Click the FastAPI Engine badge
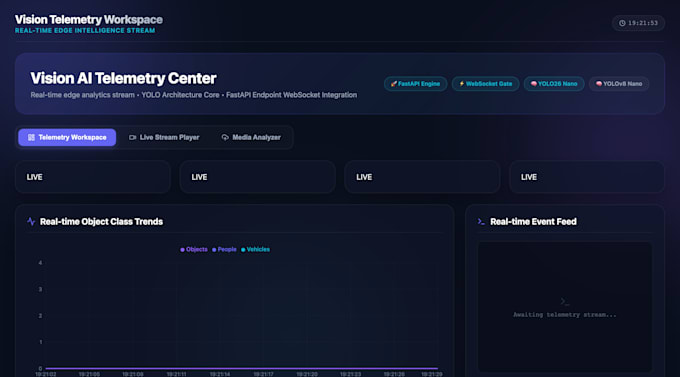Screen dimensions: 680x377 coord(415,84)
